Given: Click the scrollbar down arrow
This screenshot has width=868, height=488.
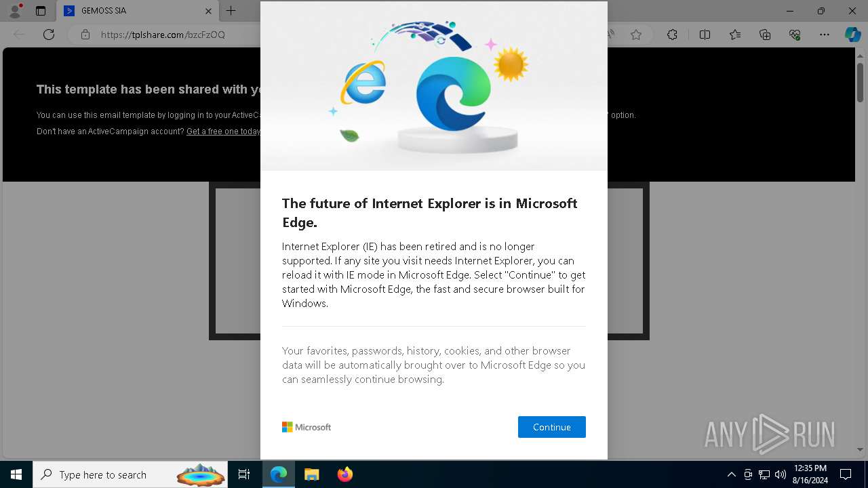Looking at the screenshot, I should [x=861, y=449].
